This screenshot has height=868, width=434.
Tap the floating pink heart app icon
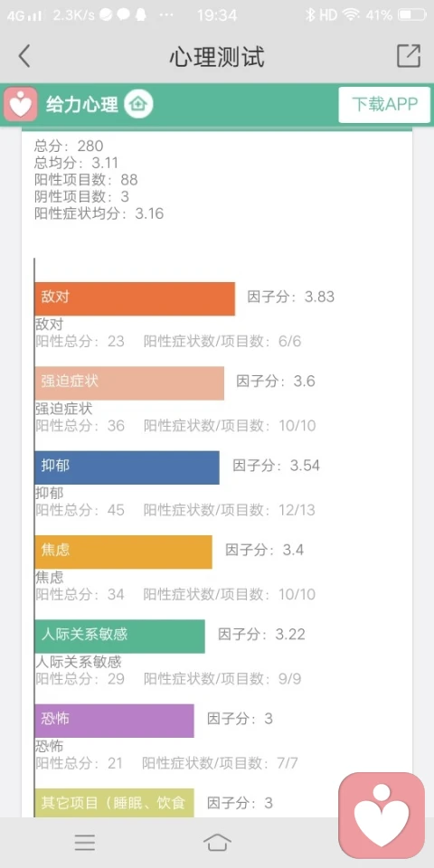382,815
